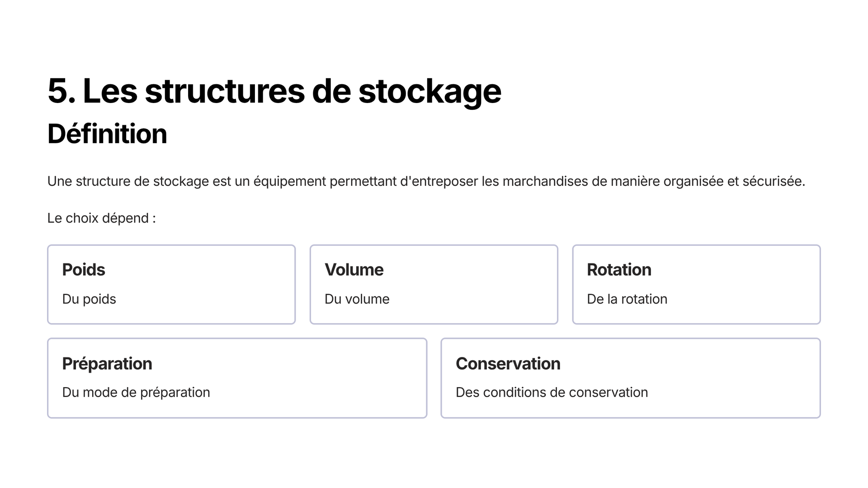
Task: Open the Préparation card
Action: pos(237,378)
